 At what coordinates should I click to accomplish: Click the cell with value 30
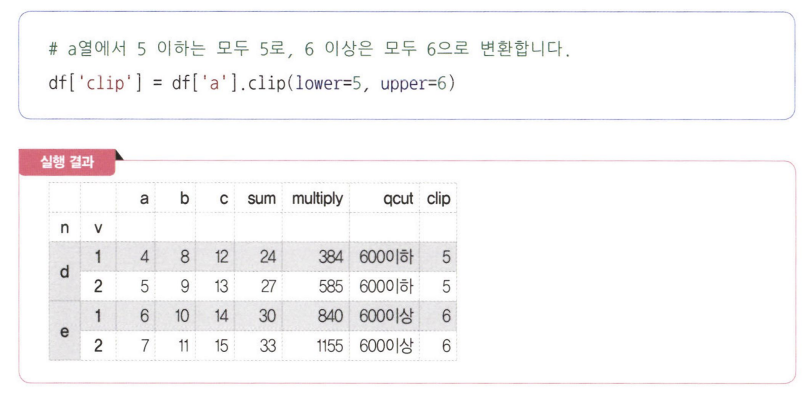[258, 316]
